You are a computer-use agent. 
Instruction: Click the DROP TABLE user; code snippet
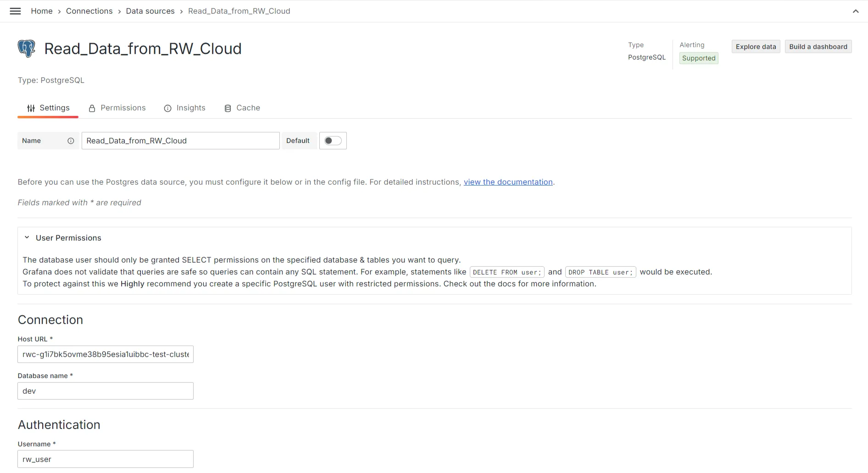tap(601, 272)
